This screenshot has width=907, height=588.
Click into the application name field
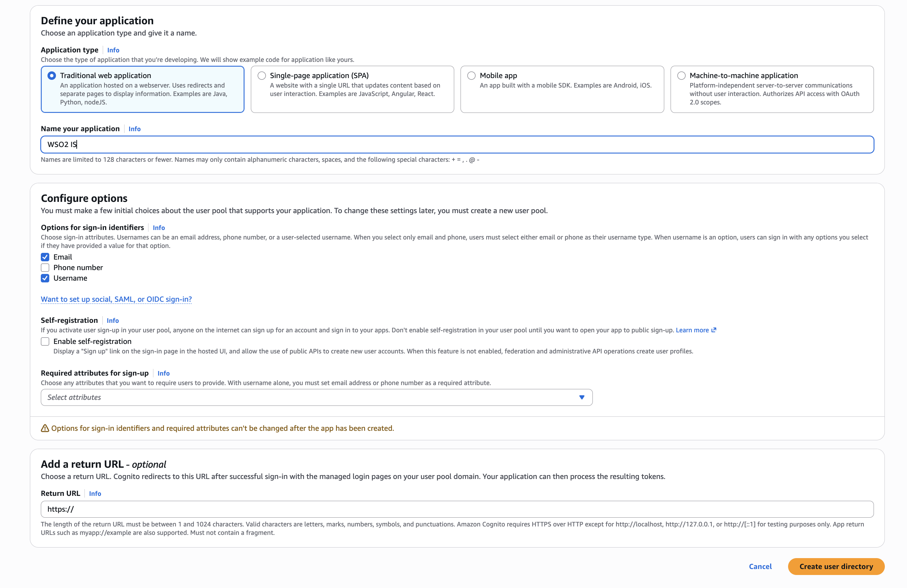click(457, 144)
